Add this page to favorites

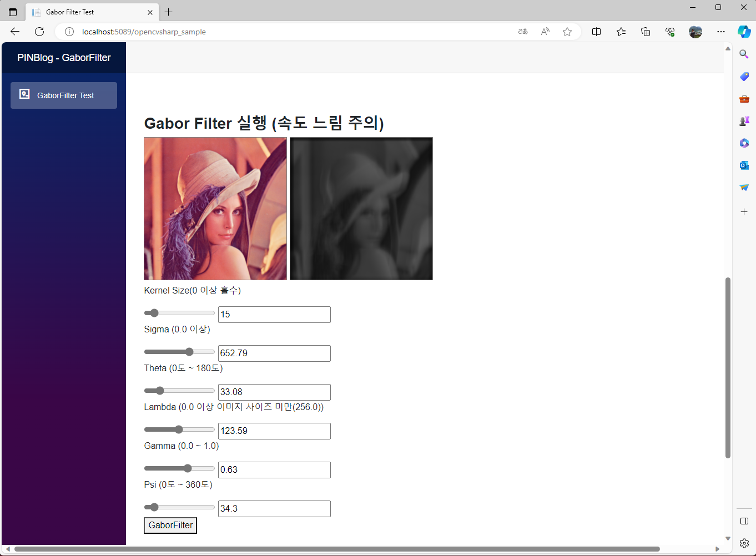[567, 32]
